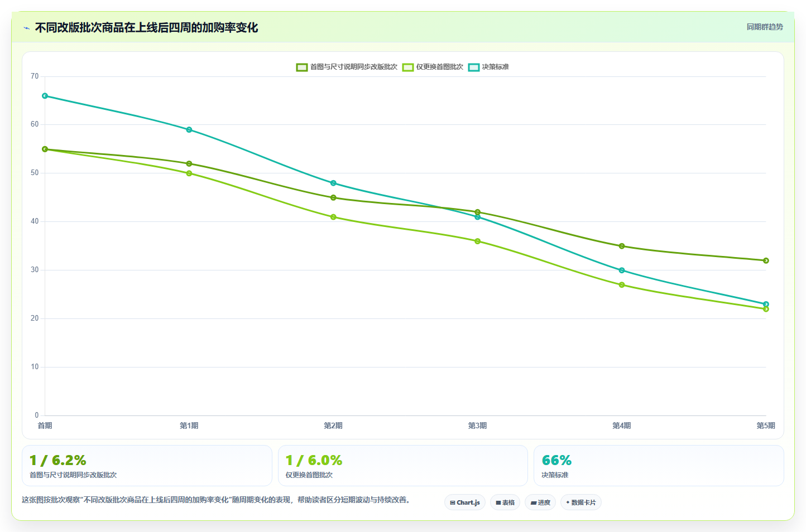Toggle the 决策标准 legend series
This screenshot has width=806, height=532.
[x=488, y=67]
